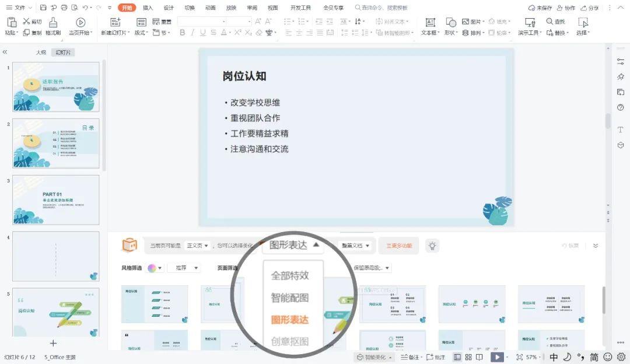Click the increase font size icon
Image resolution: width=630 pixels, height=364 pixels.
258,22
